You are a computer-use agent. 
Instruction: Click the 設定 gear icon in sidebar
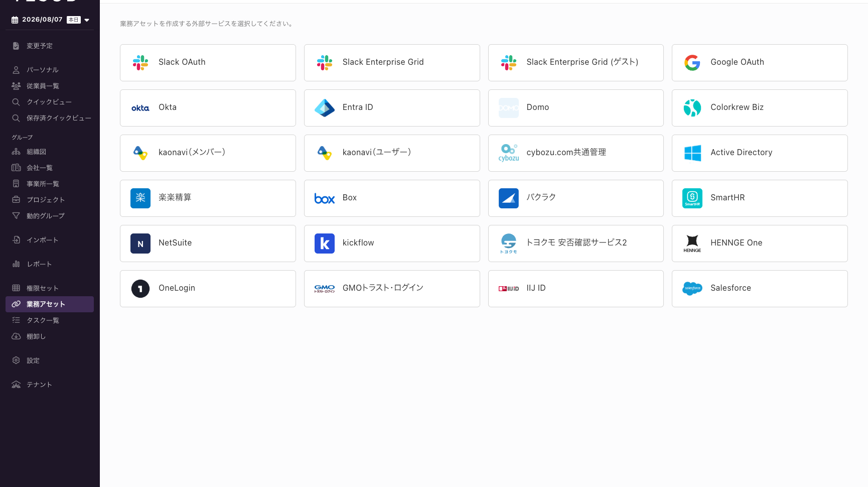pyautogui.click(x=16, y=360)
